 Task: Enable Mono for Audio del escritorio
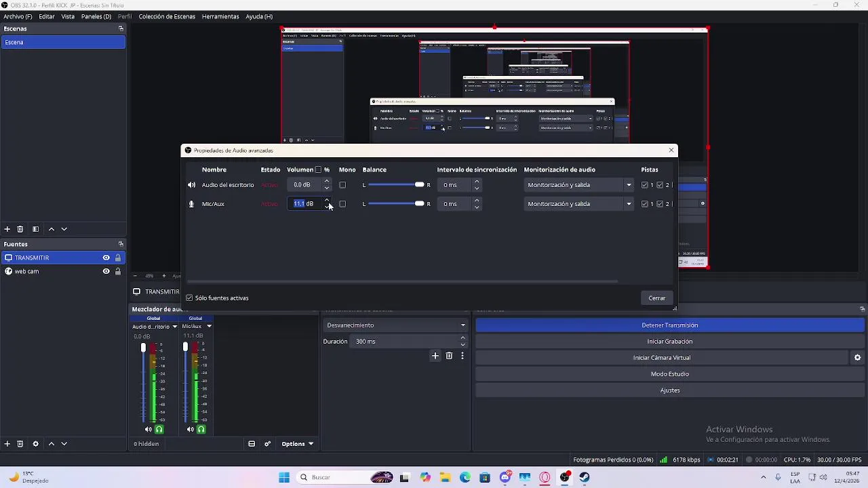tap(342, 185)
